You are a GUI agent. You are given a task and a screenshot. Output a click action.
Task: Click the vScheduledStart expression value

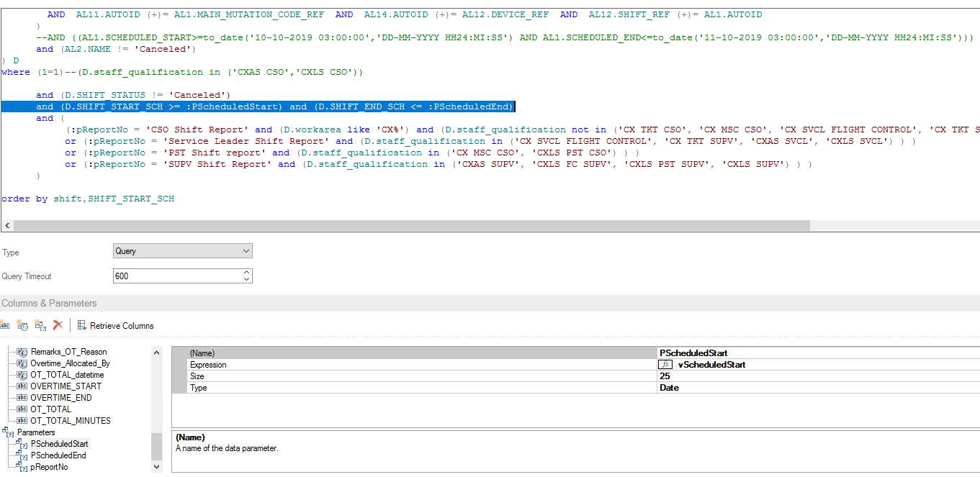(711, 365)
